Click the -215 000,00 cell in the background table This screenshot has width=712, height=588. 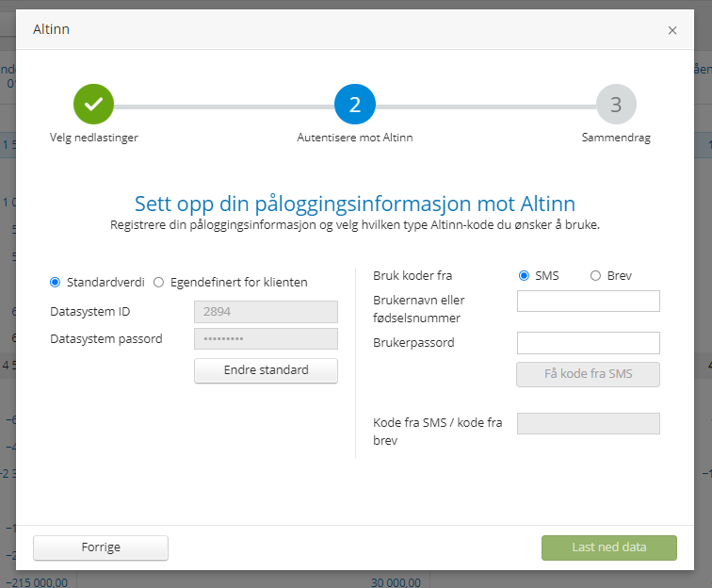(37, 582)
